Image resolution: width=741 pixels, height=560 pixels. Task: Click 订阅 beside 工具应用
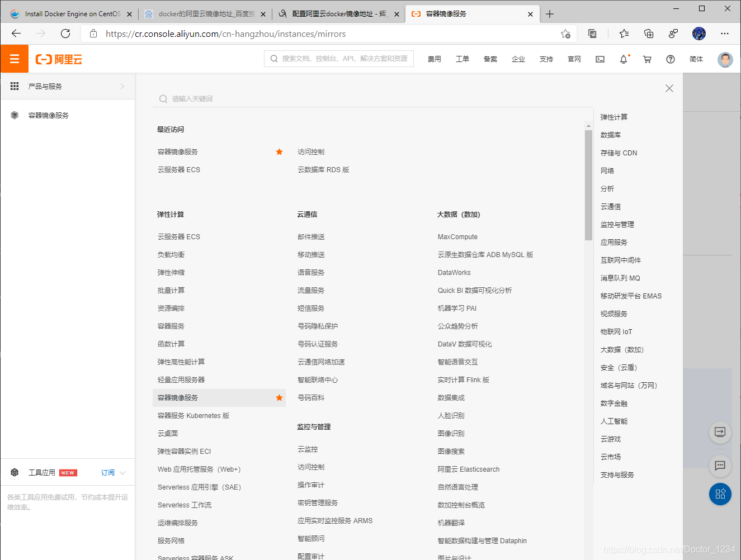pyautogui.click(x=108, y=473)
